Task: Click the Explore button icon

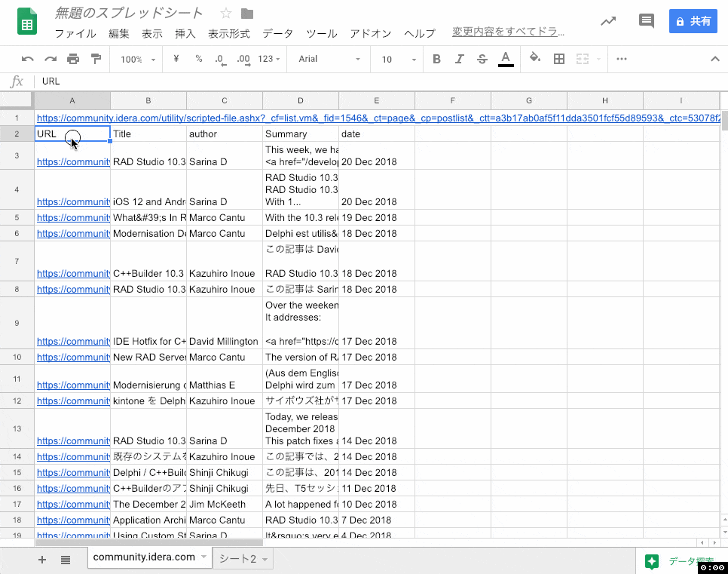Action: pos(652,561)
